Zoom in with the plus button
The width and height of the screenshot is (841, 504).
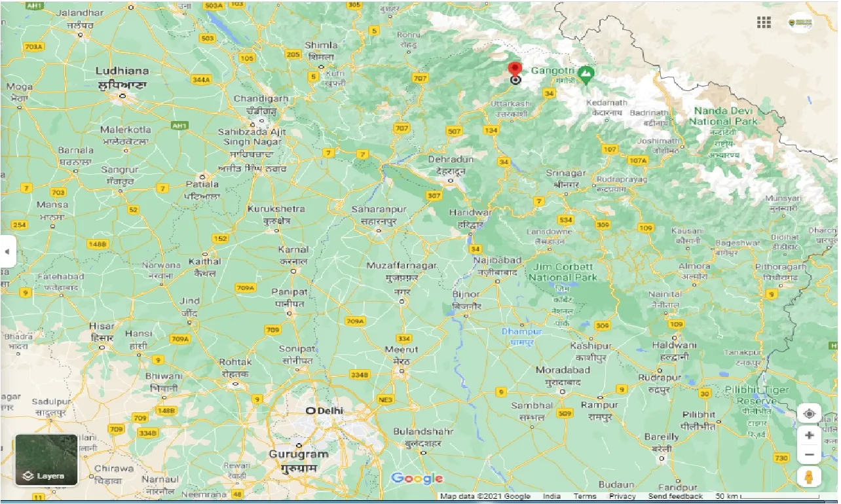point(810,435)
